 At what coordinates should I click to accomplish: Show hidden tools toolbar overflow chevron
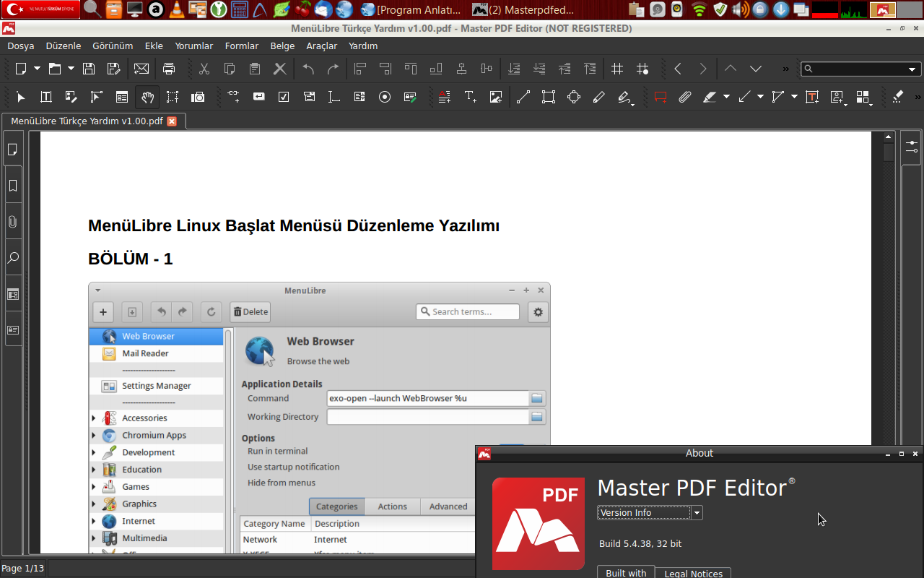click(x=918, y=97)
